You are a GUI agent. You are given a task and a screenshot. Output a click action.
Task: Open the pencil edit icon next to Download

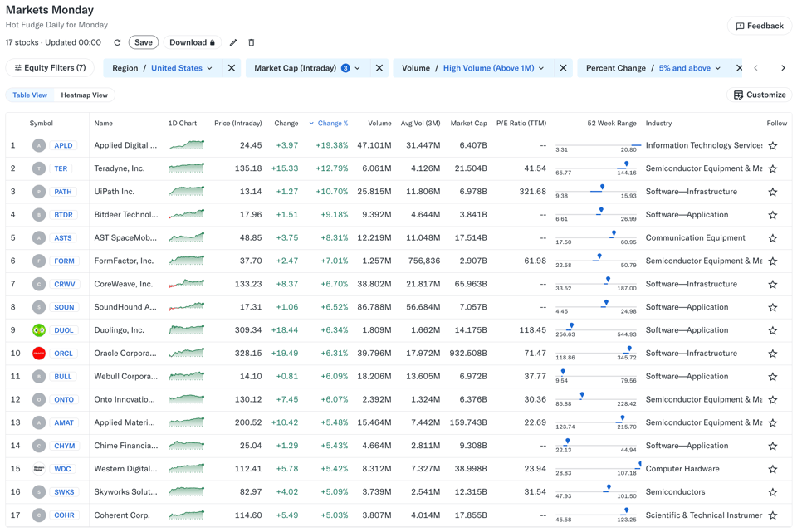tap(234, 42)
